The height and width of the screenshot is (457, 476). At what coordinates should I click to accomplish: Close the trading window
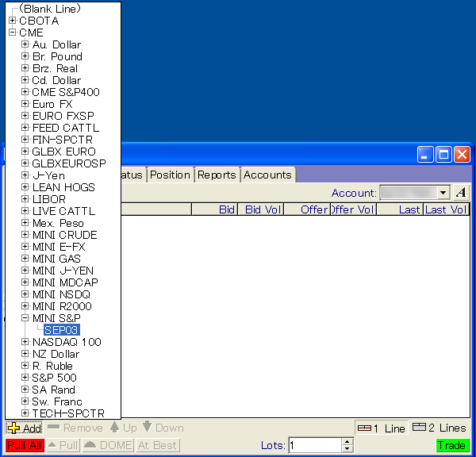462,155
